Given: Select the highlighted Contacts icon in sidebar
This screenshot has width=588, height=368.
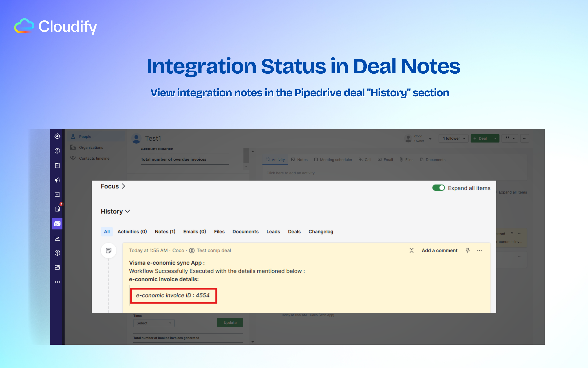Looking at the screenshot, I should [57, 224].
